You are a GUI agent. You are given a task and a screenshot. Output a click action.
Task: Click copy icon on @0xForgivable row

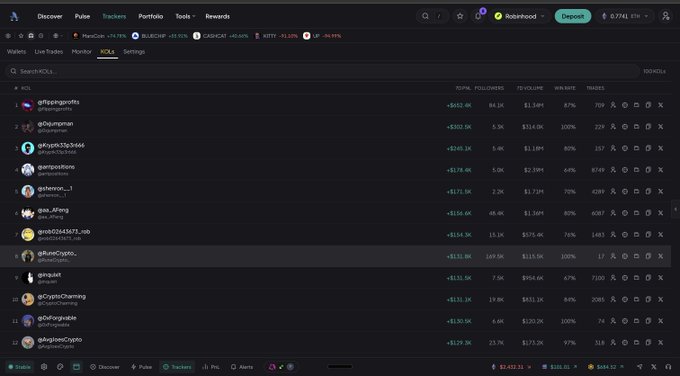tap(648, 321)
